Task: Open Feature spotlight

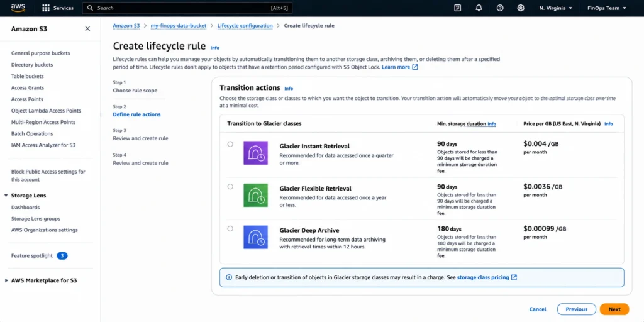Action: (32, 256)
